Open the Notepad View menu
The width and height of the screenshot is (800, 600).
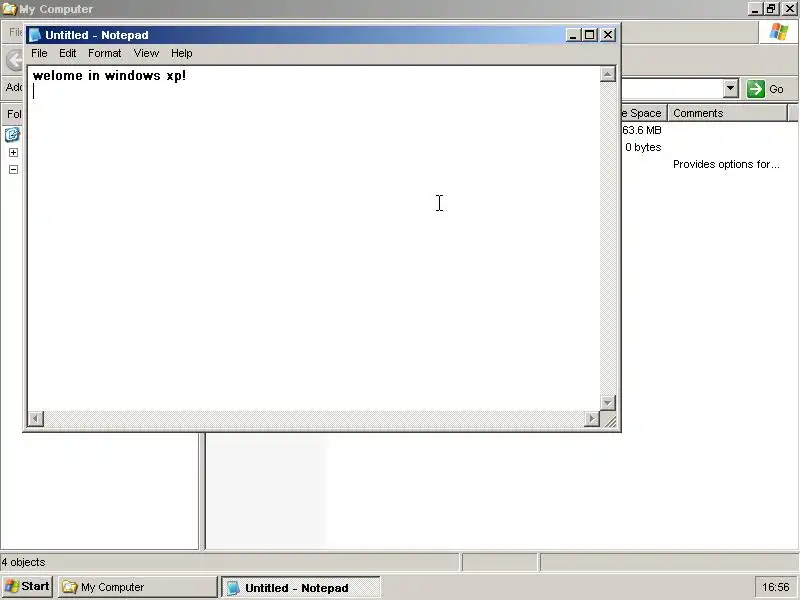pyautogui.click(x=146, y=53)
